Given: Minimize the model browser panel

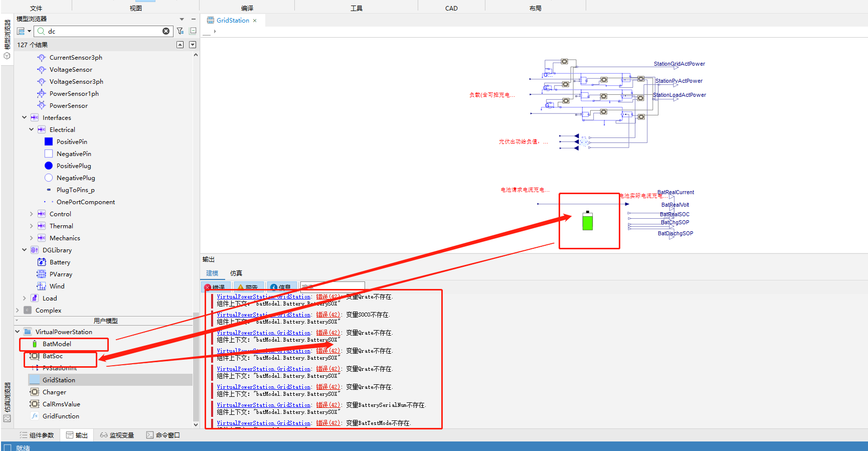Looking at the screenshot, I should pyautogui.click(x=194, y=19).
